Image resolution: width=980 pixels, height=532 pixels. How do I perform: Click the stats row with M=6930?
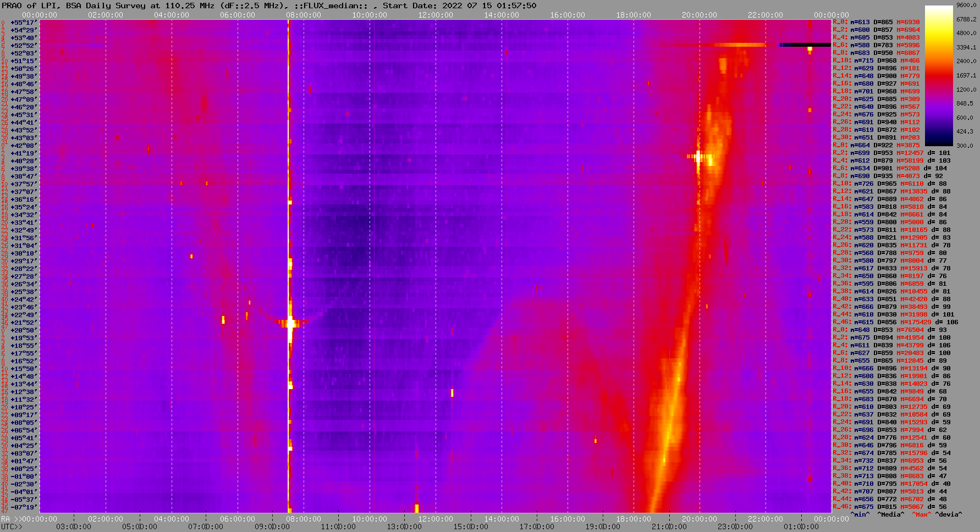tap(876, 22)
